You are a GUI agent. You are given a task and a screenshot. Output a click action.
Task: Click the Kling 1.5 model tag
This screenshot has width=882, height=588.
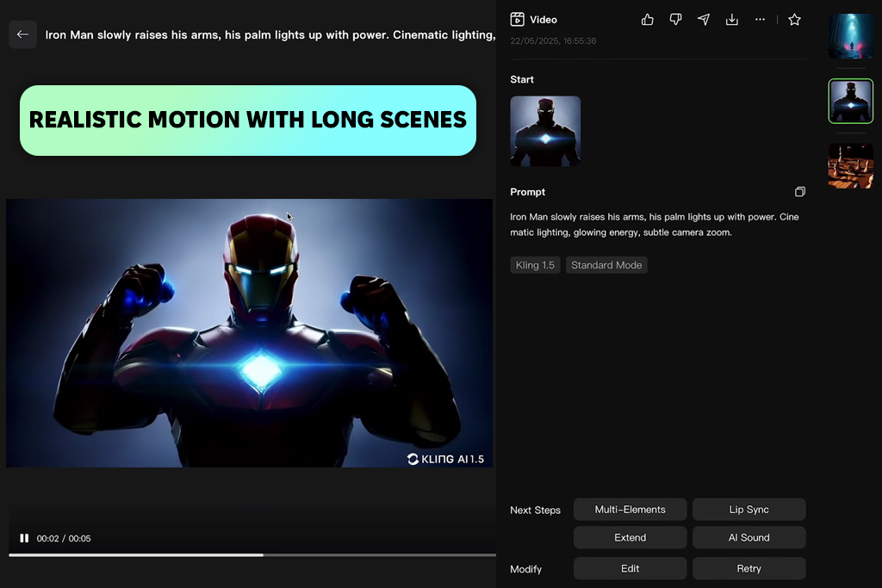pyautogui.click(x=535, y=265)
